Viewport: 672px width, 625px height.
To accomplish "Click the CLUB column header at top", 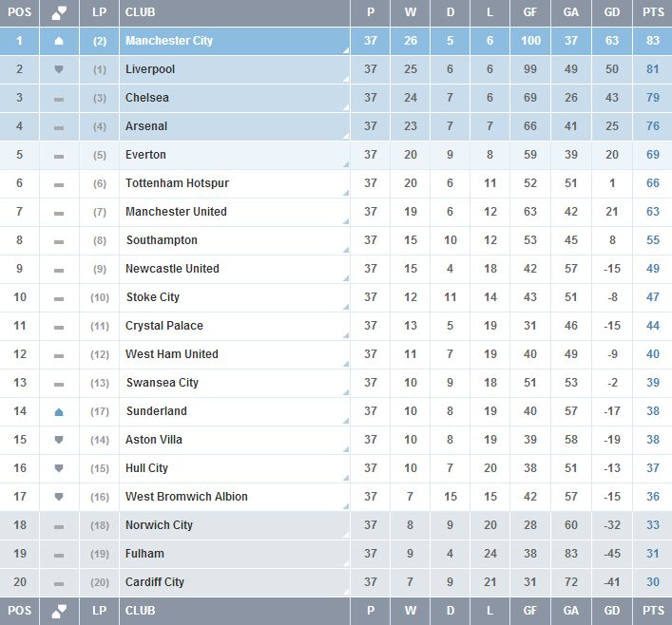I will tap(140, 12).
